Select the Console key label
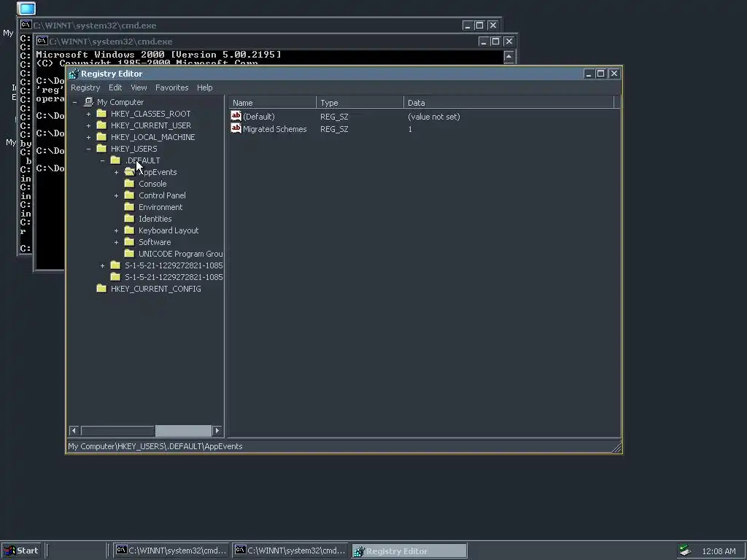This screenshot has height=560, width=747. tap(152, 184)
